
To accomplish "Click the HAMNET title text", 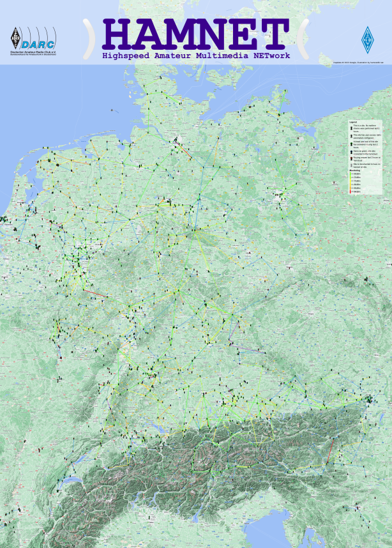I will [x=195, y=34].
